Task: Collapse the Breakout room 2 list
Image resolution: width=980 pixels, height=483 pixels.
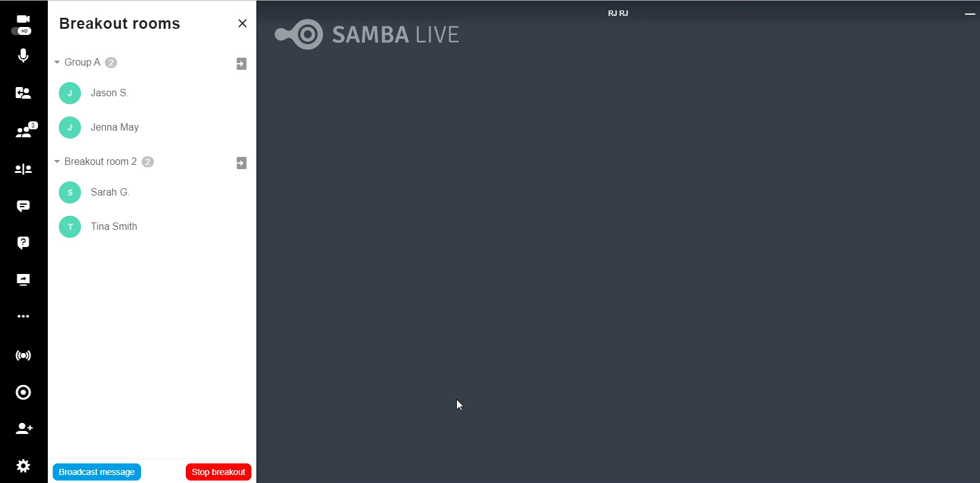Action: pos(57,162)
